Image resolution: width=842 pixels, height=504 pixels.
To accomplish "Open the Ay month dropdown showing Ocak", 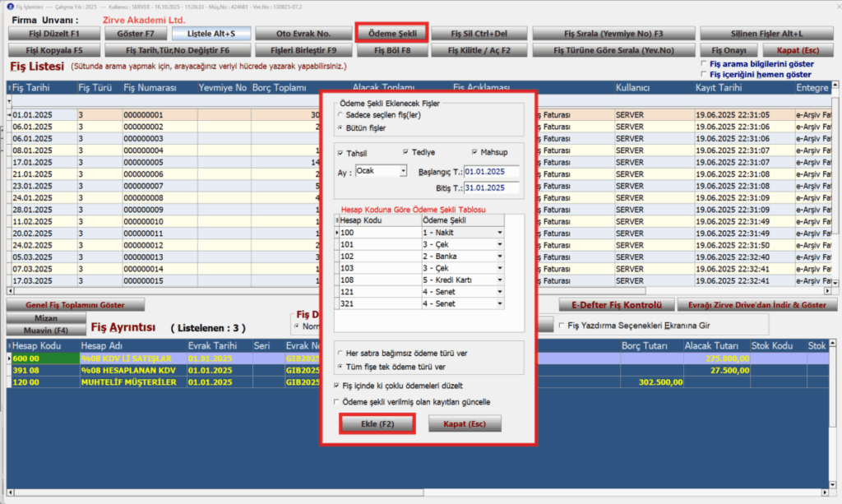I will [403, 171].
